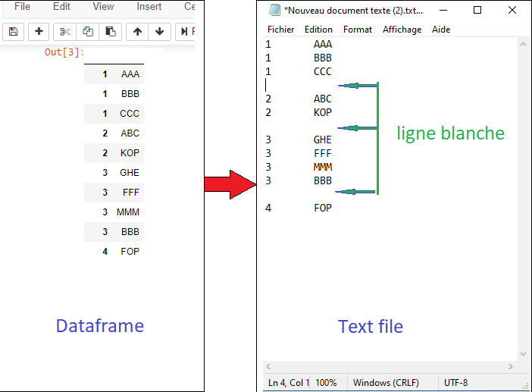Viewport: 532px width, 392px height.
Task: Open Notepad's Fichier menu
Action: pos(280,30)
